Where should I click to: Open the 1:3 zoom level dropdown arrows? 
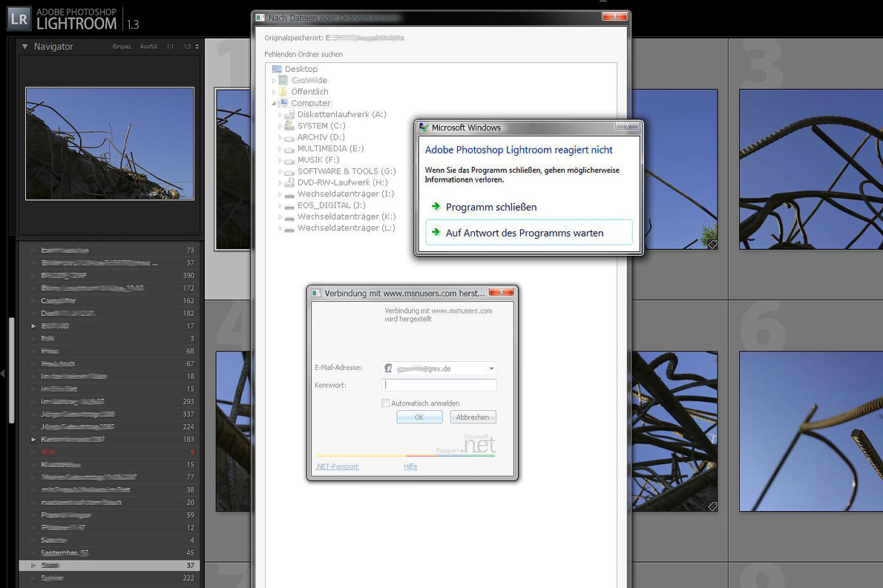tap(197, 47)
